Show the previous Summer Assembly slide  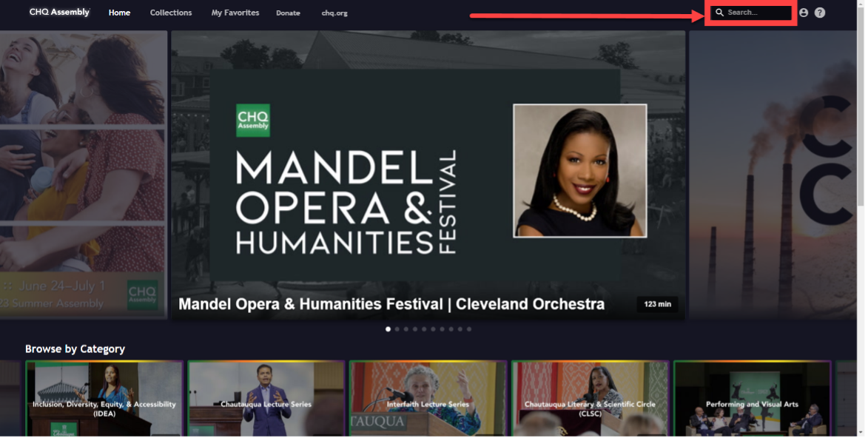[x=84, y=175]
